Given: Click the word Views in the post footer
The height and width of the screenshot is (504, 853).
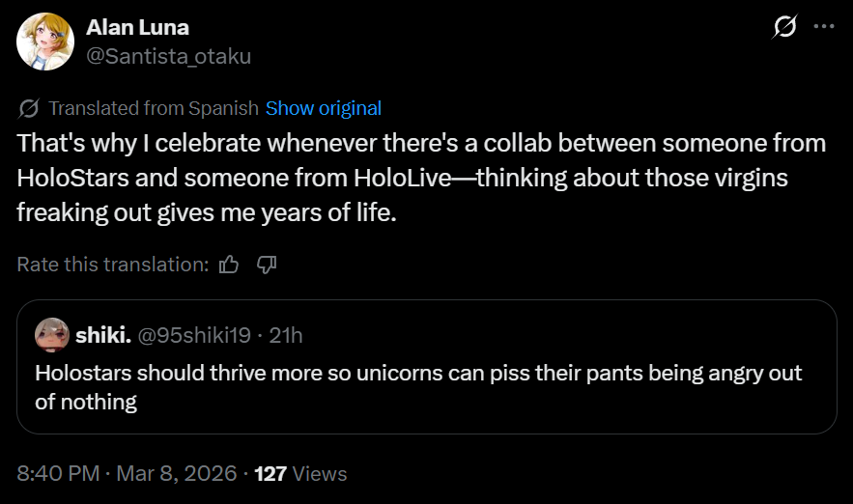Looking at the screenshot, I should point(319,474).
